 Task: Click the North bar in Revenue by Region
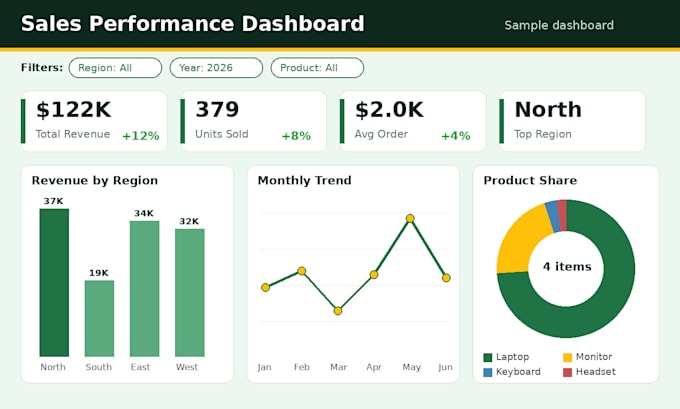[x=54, y=282]
